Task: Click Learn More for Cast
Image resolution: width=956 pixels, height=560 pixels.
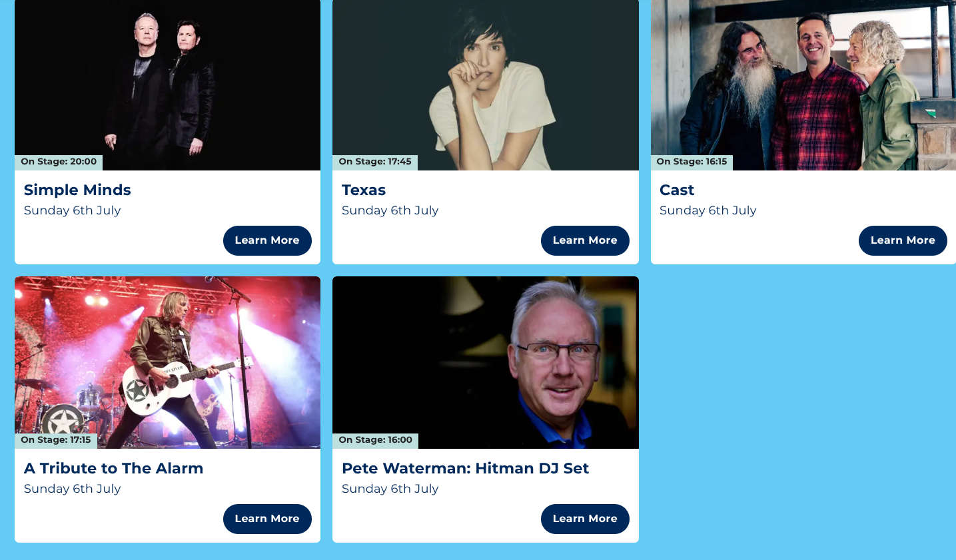Action: point(903,240)
